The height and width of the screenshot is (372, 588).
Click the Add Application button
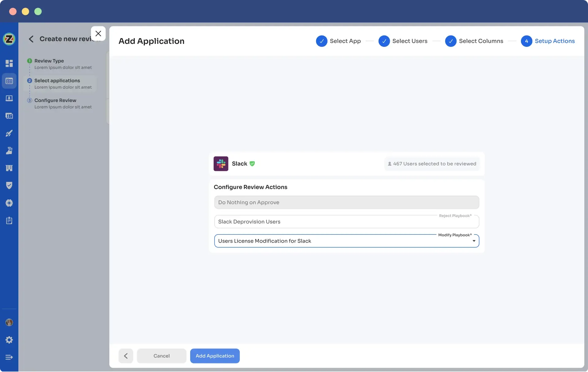[215, 356]
